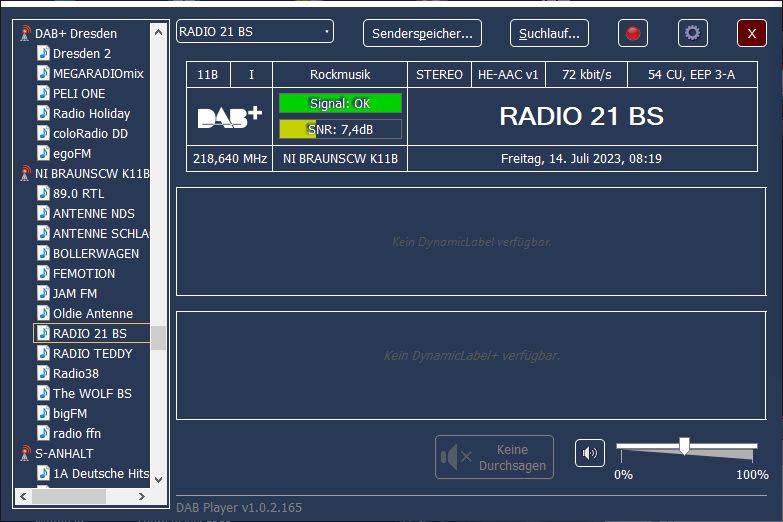The width and height of the screenshot is (783, 522).
Task: Click the DAB+ logo
Action: pos(229,116)
